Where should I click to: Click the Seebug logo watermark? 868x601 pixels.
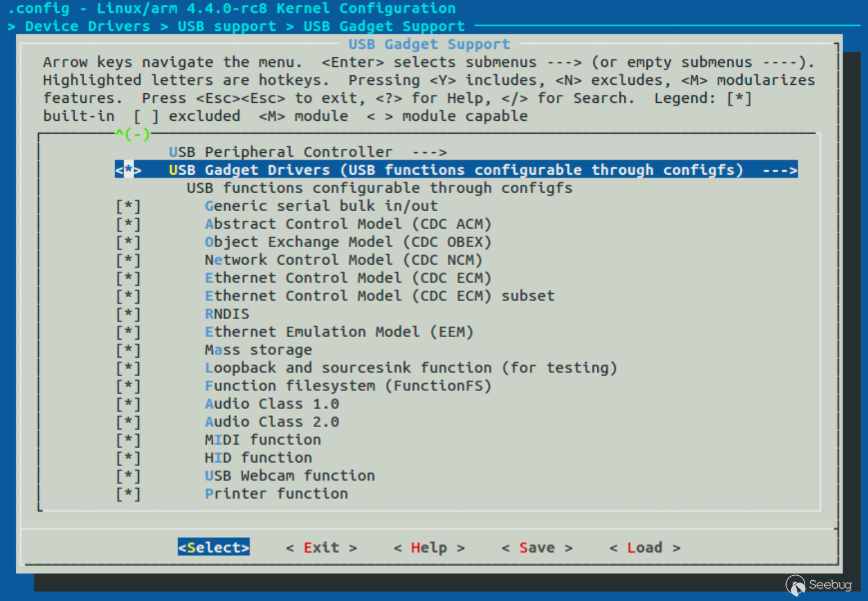(819, 585)
